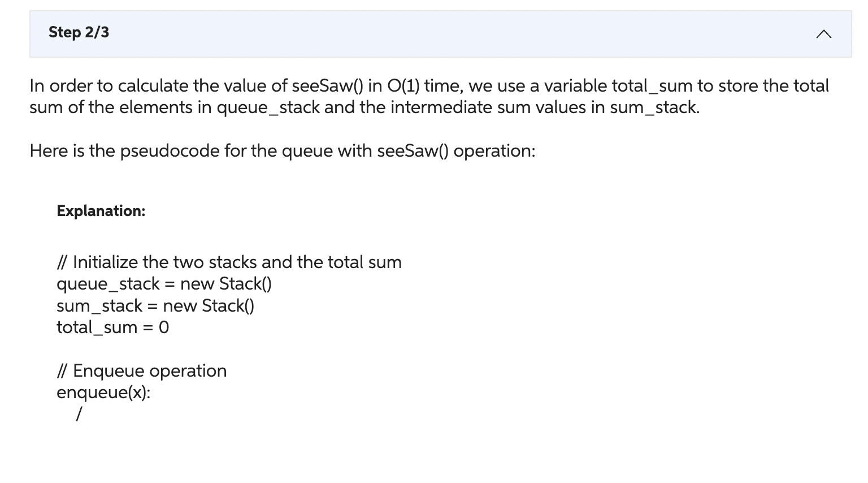Select the pseudocode line queue_stack = new Stack()
This screenshot has height=483, width=868.
tap(164, 283)
